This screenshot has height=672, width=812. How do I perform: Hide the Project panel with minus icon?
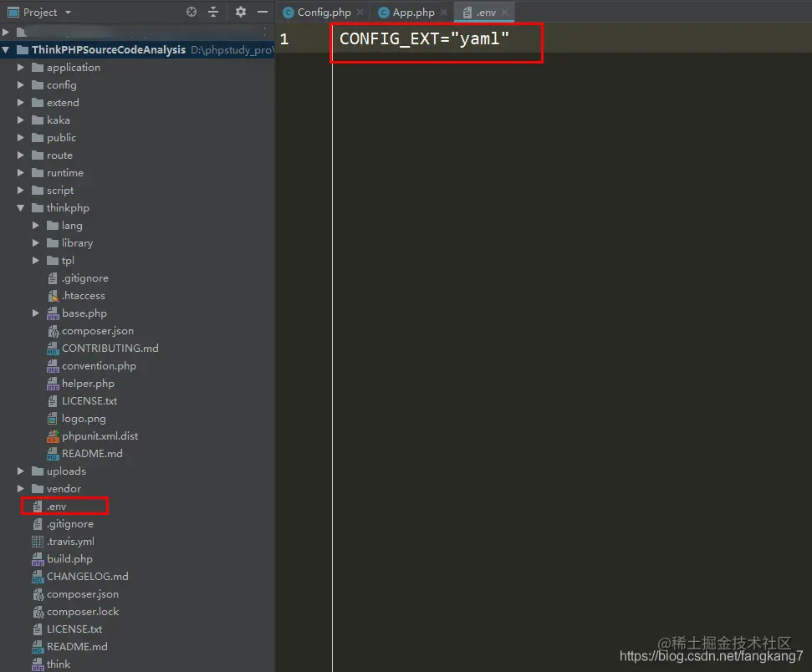point(263,12)
